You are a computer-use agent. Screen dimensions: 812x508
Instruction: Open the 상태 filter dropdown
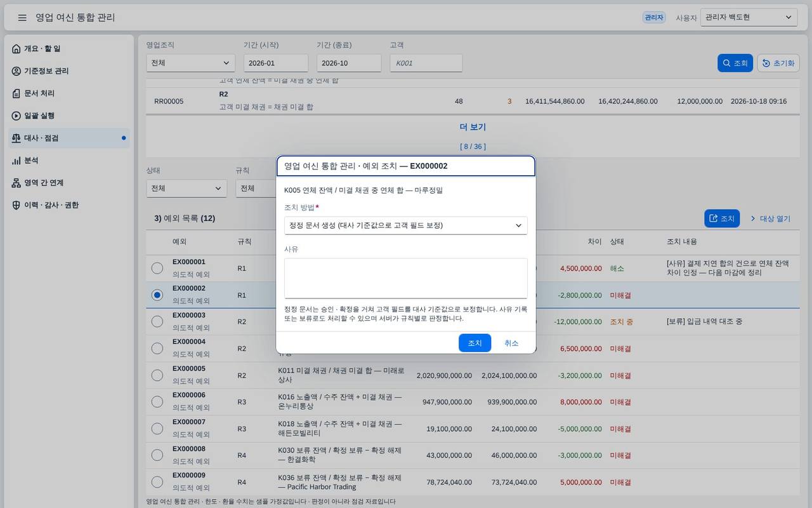(x=187, y=188)
